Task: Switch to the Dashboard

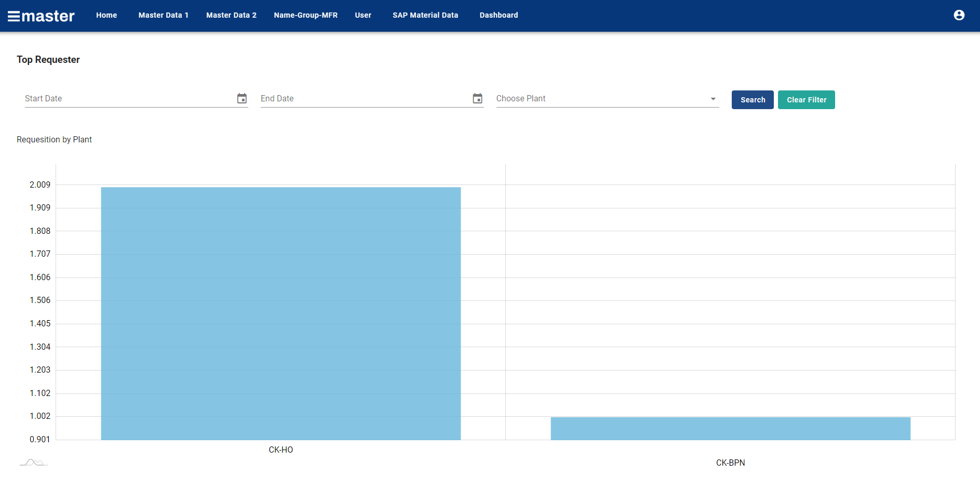Action: (499, 15)
